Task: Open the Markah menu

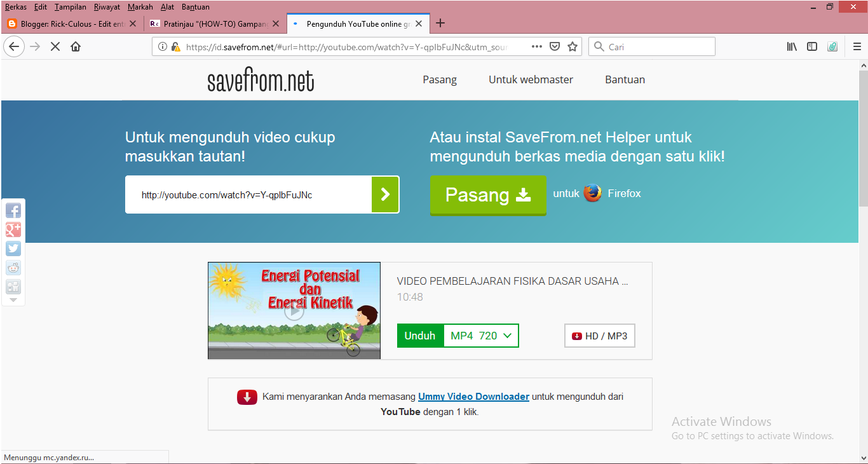Action: (x=140, y=7)
